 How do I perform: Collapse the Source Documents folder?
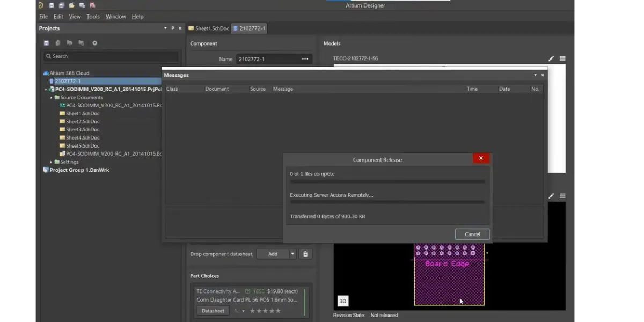52,98
